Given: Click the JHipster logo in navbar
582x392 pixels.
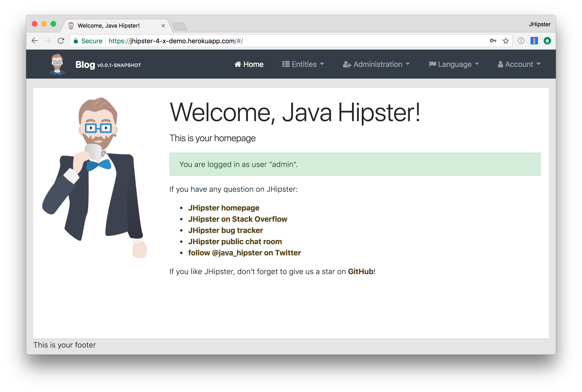Looking at the screenshot, I should tap(57, 64).
